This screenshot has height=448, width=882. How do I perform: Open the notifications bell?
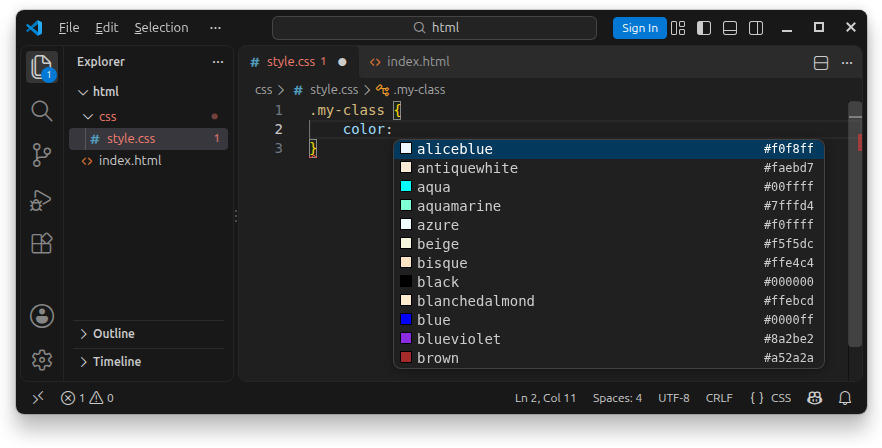click(x=845, y=398)
